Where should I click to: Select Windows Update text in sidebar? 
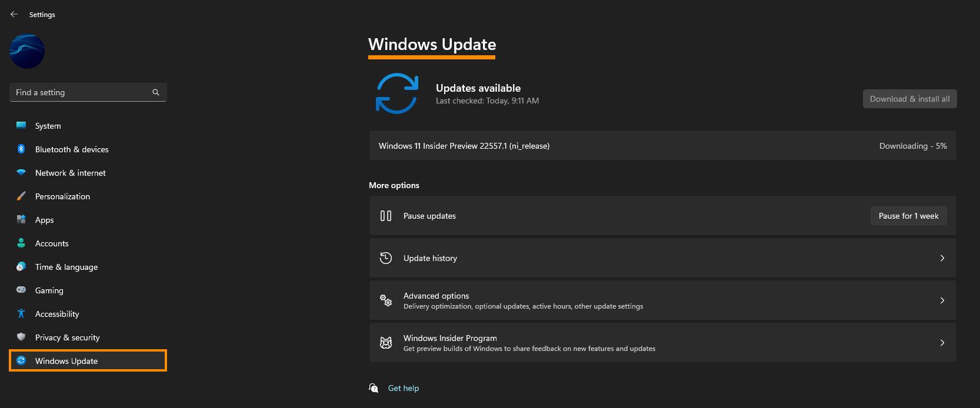point(66,361)
